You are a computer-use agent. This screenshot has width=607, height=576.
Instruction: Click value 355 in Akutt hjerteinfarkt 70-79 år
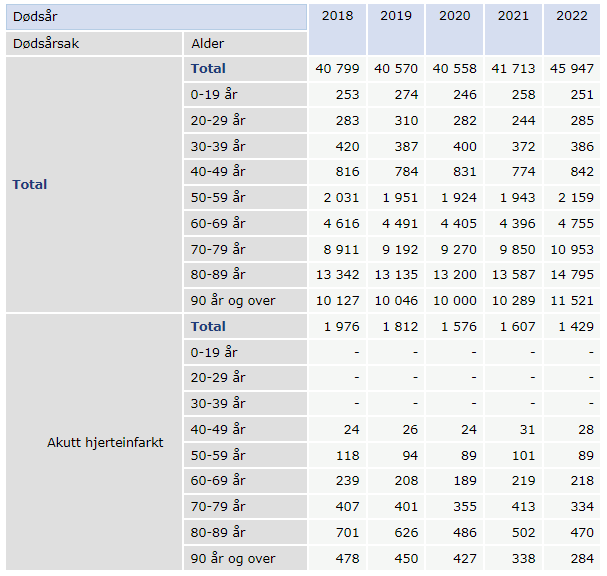tap(465, 506)
